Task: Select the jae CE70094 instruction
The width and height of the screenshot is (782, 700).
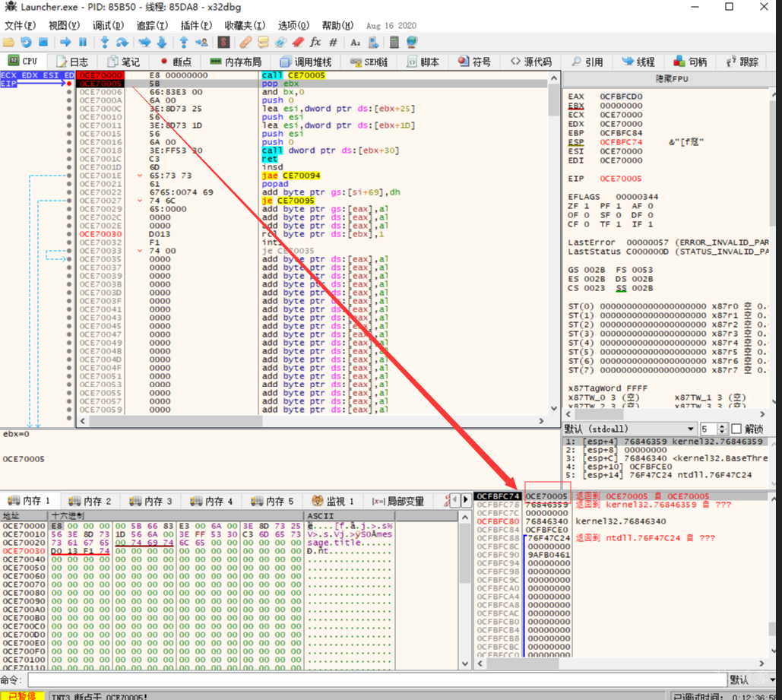Action: pos(291,176)
